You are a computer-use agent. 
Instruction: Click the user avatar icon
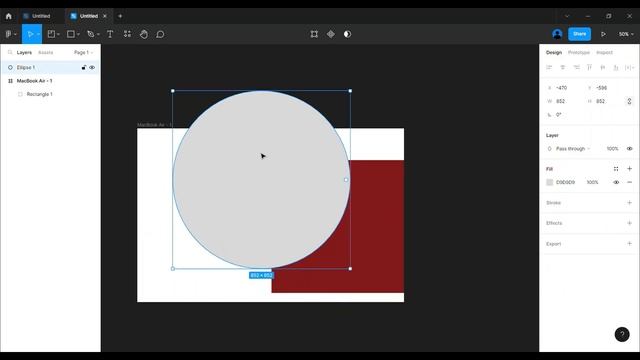(x=557, y=34)
